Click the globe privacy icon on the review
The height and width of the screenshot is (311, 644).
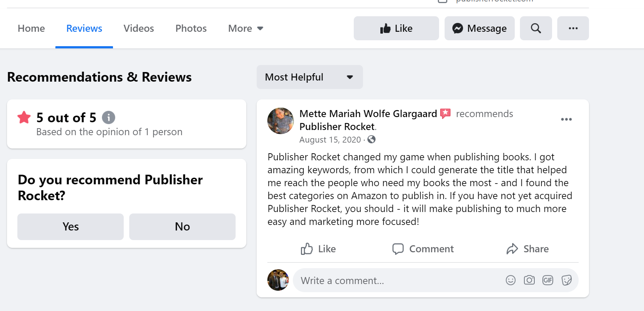(372, 140)
